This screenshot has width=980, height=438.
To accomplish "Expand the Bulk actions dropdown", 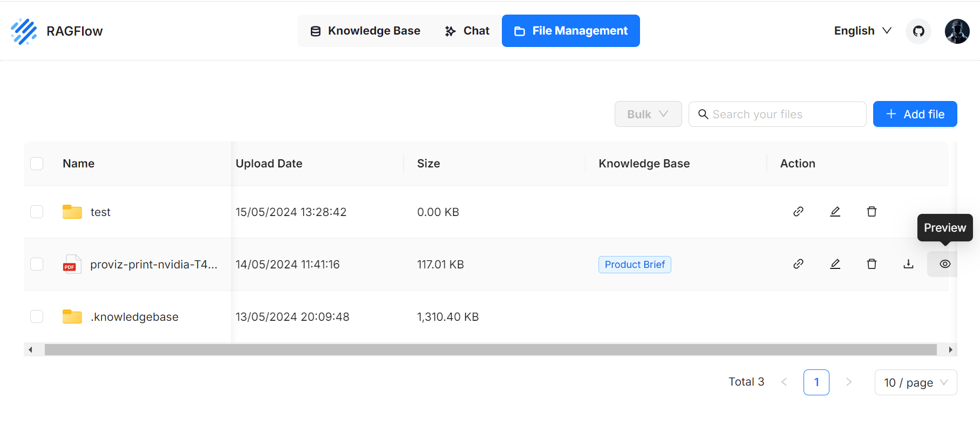I will (648, 114).
